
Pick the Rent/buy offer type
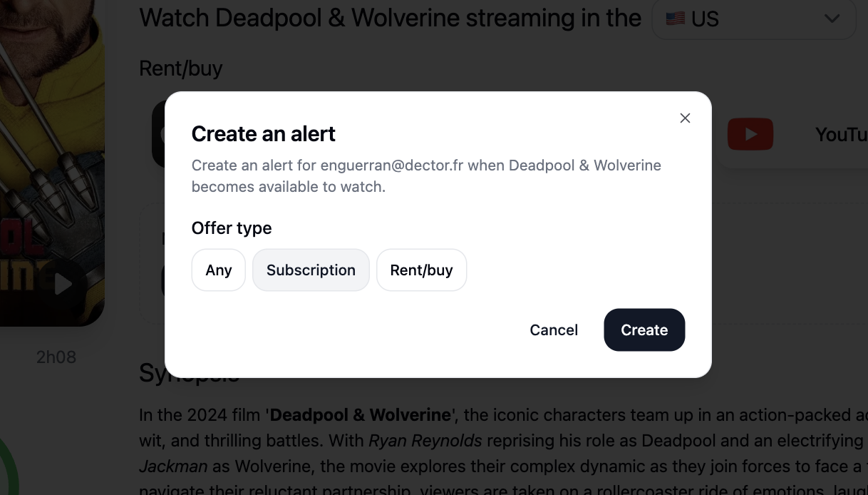421,270
